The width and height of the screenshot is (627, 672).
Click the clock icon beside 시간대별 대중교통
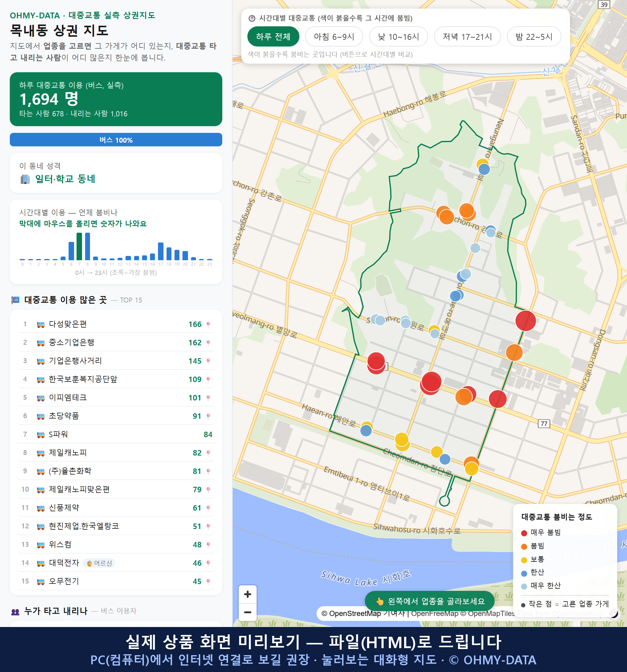[x=252, y=18]
